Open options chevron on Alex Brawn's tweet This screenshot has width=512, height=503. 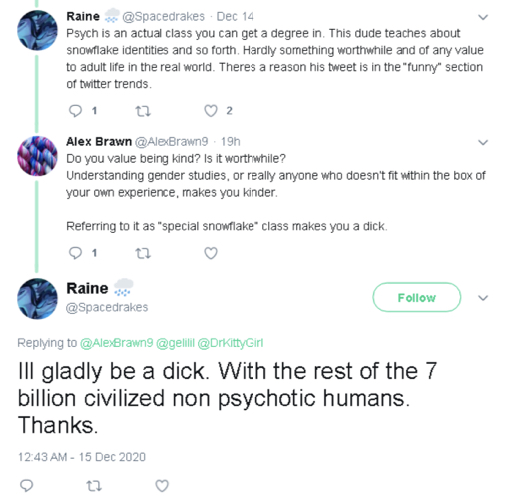pos(483,143)
